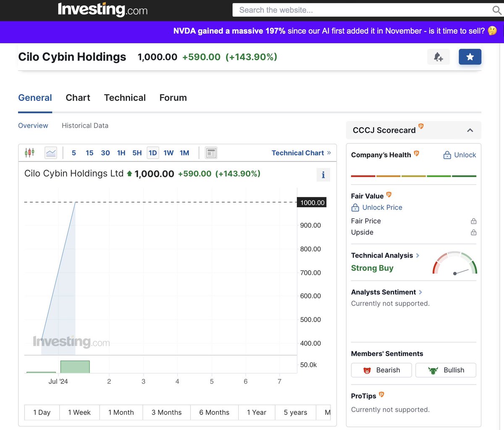Select 3 Months chart range
This screenshot has width=504, height=430.
pos(167,412)
